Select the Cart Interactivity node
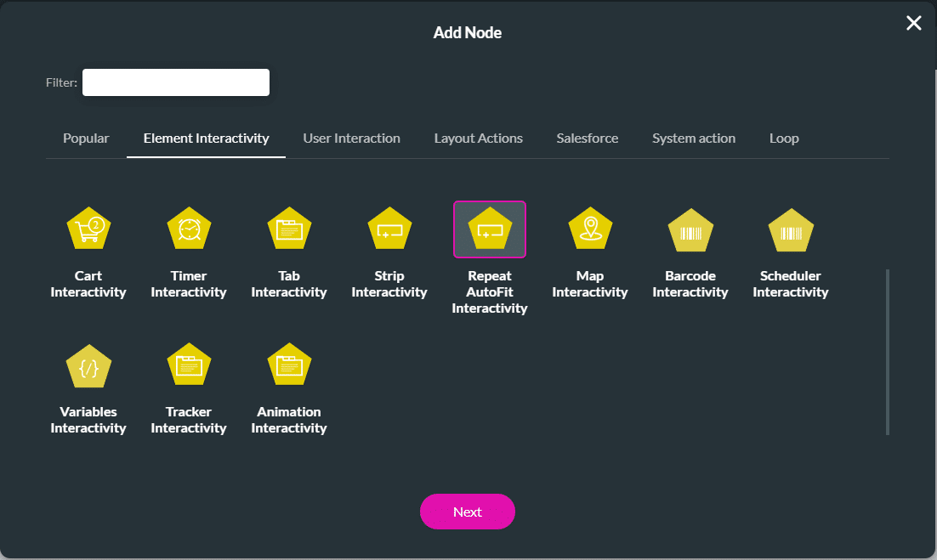The width and height of the screenshot is (937, 560). pyautogui.click(x=88, y=228)
